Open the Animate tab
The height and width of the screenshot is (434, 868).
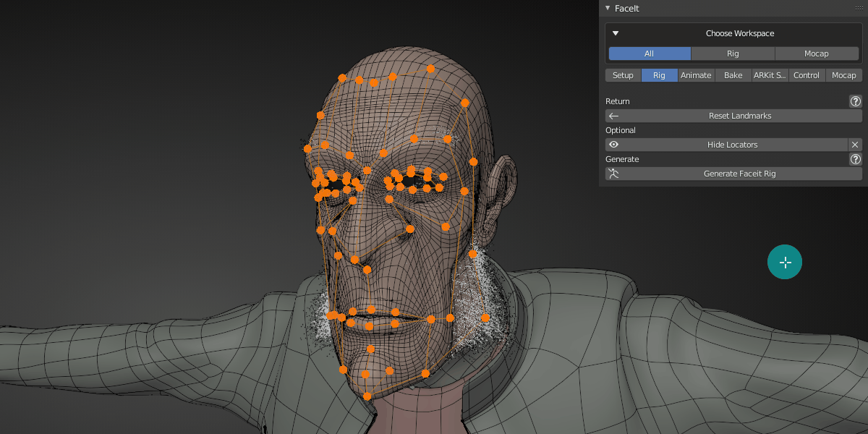tap(696, 75)
